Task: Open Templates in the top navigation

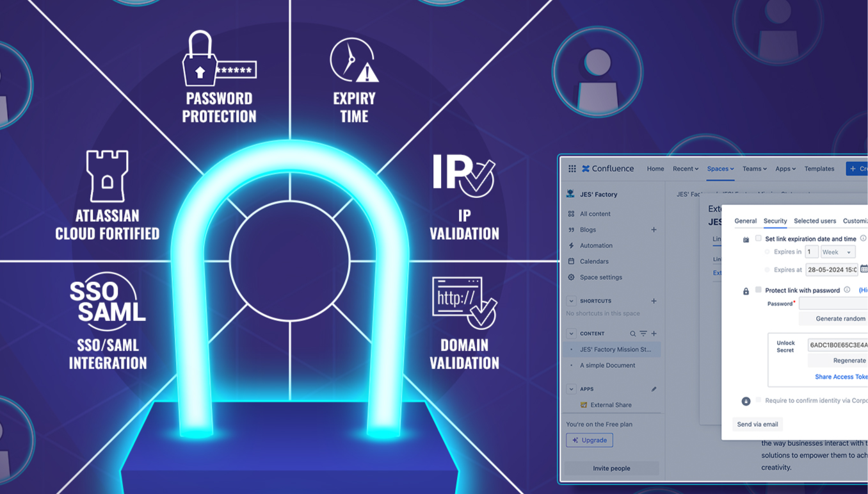Action: click(x=819, y=169)
